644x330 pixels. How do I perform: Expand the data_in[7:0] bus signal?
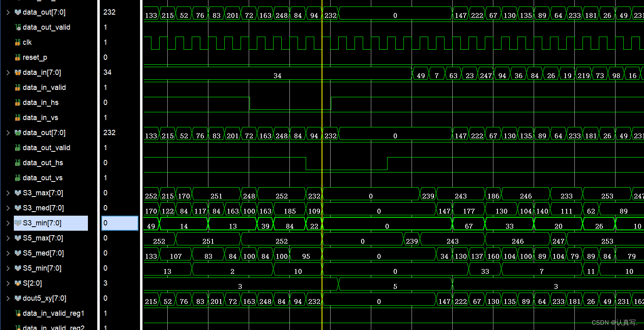pyautogui.click(x=8, y=72)
